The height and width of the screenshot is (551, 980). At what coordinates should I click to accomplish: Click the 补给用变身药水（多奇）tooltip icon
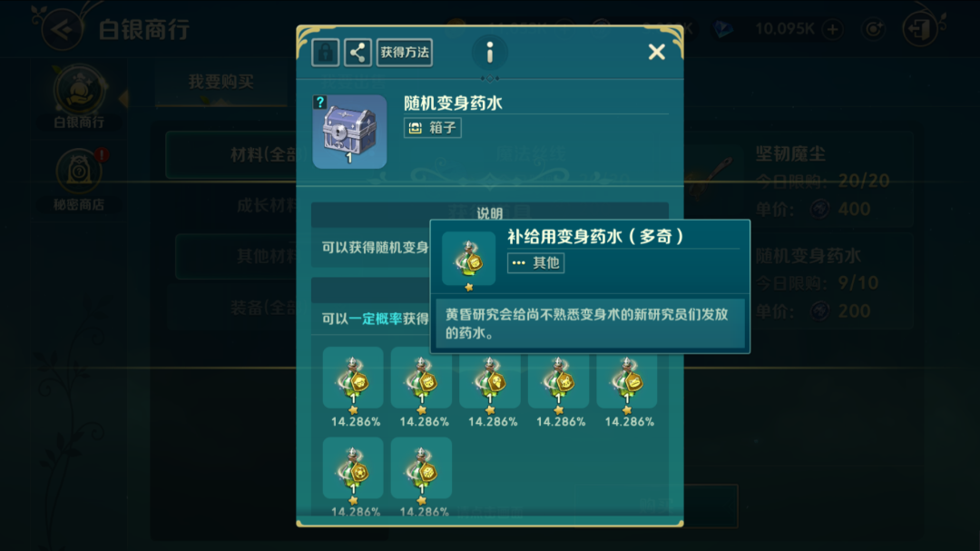pos(469,259)
